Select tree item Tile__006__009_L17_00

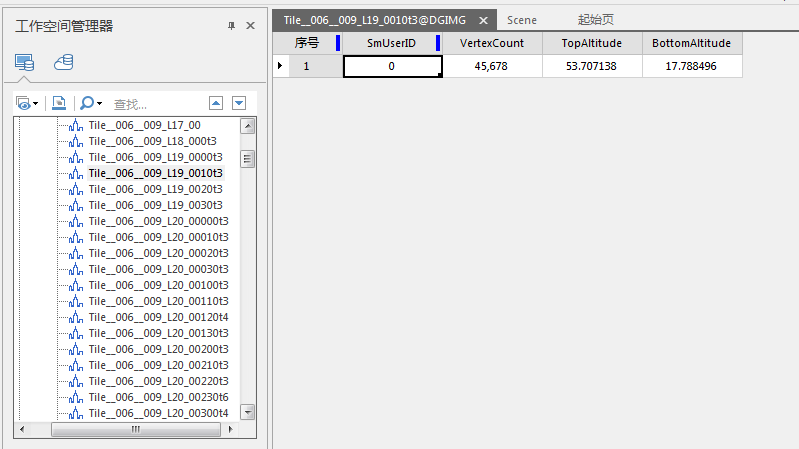144,125
